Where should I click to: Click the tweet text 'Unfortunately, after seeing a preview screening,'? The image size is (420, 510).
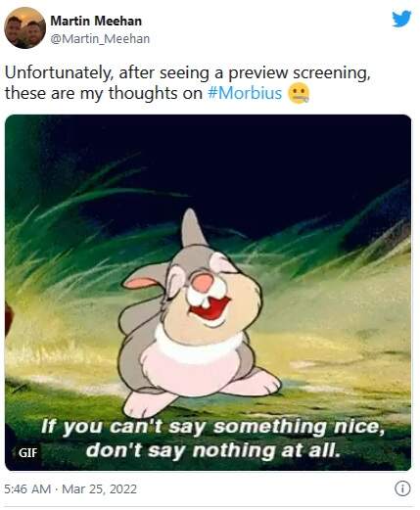coord(188,72)
